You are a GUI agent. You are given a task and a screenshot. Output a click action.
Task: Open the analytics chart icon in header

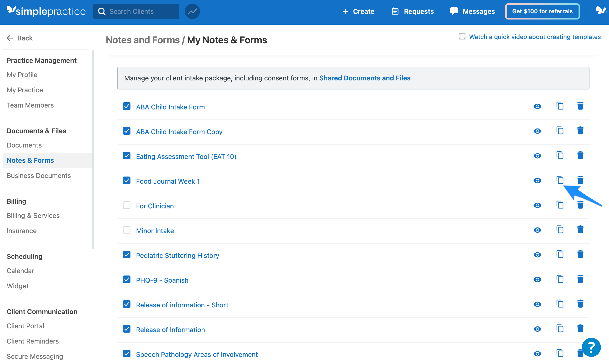(192, 11)
